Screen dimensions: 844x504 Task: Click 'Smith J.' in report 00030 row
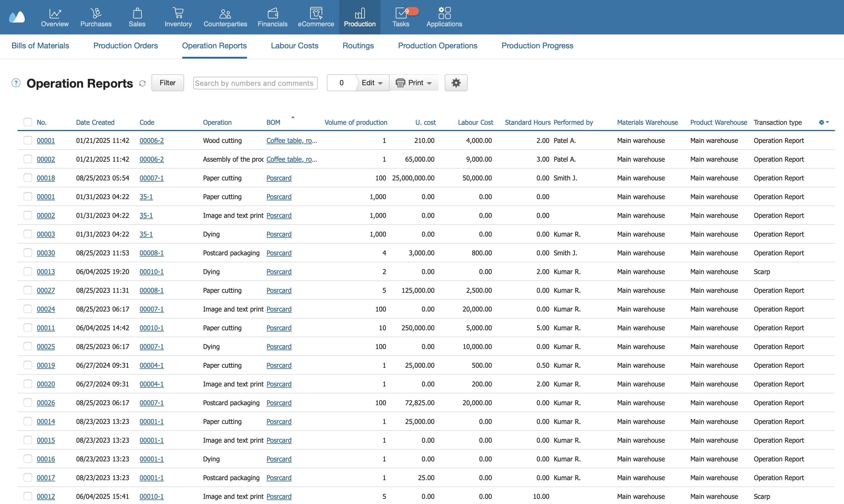(565, 253)
